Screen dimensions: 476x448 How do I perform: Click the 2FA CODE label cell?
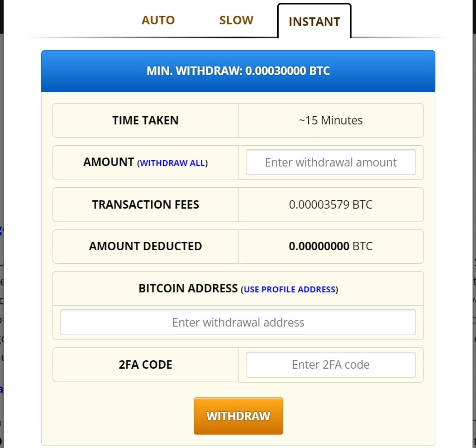pos(145,364)
